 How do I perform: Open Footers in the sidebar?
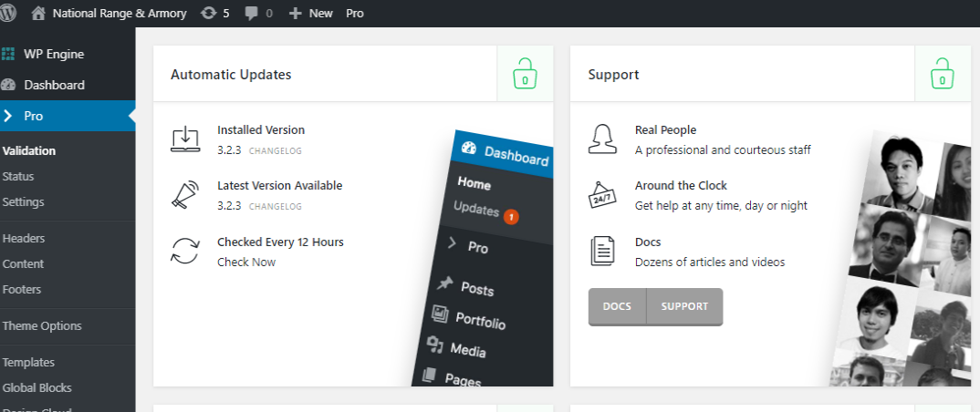(x=21, y=290)
